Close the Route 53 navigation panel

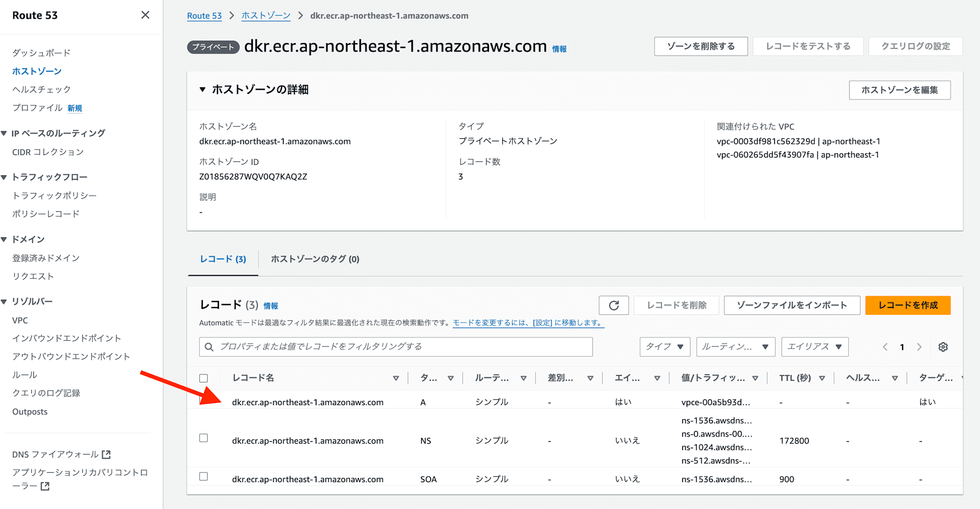tap(145, 15)
